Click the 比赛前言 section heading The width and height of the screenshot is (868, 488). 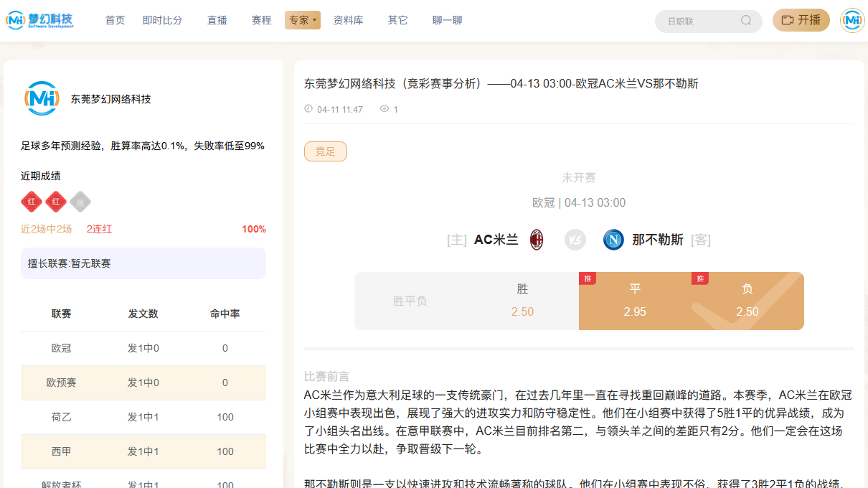pyautogui.click(x=327, y=377)
